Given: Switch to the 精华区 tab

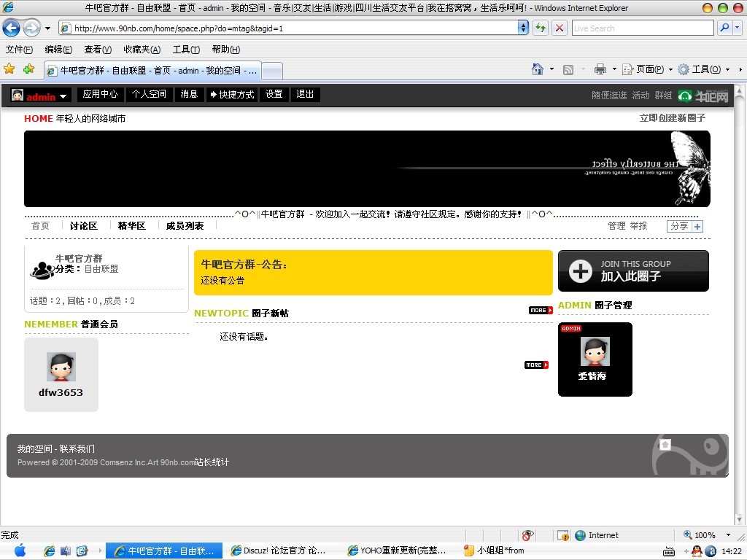Looking at the screenshot, I should point(131,226).
